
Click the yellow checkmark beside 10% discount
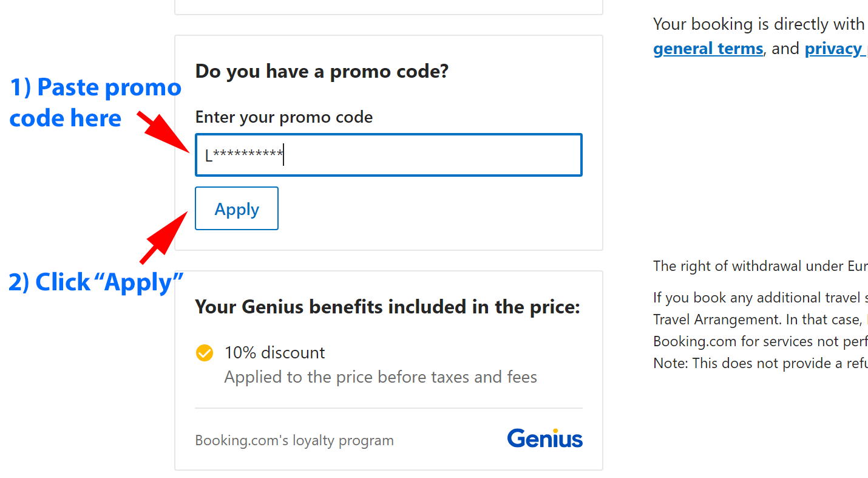pos(205,352)
